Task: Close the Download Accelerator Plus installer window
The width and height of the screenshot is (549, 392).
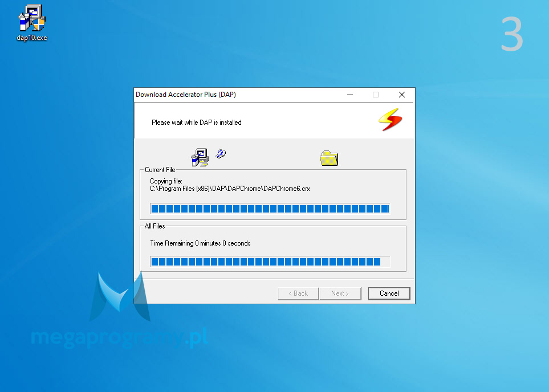Action: coord(402,95)
